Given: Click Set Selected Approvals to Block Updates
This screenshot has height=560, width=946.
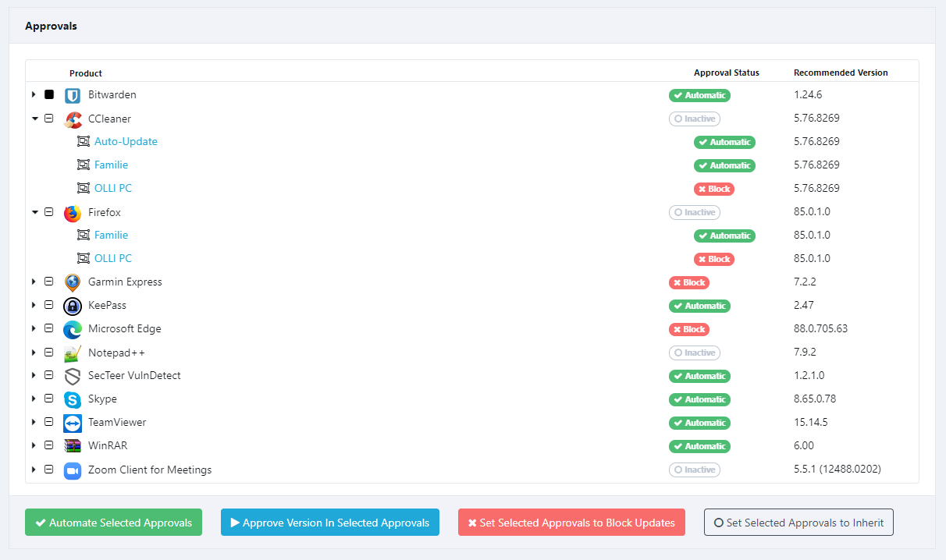Looking at the screenshot, I should click(571, 523).
